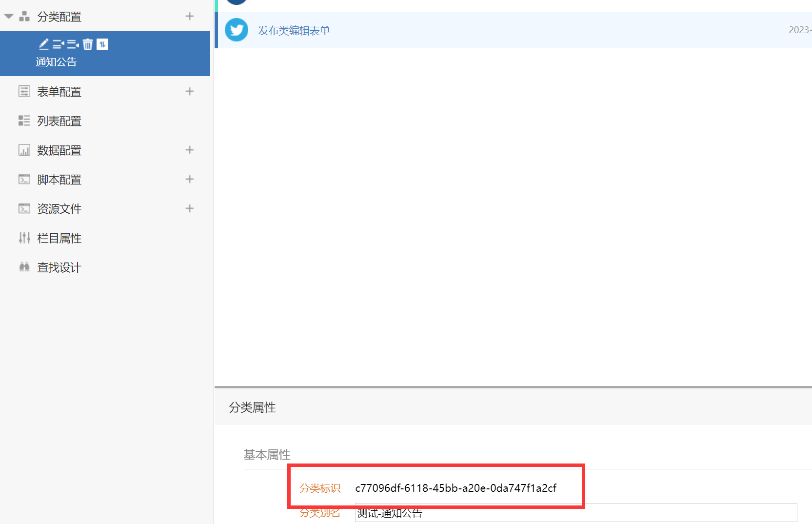Click the 栏目属性 sliders icon
This screenshot has width=812, height=524.
coord(24,238)
